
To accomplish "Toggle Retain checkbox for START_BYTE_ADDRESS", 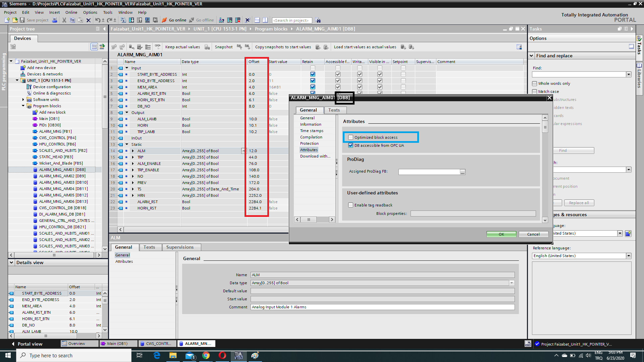I will pyautogui.click(x=313, y=74).
